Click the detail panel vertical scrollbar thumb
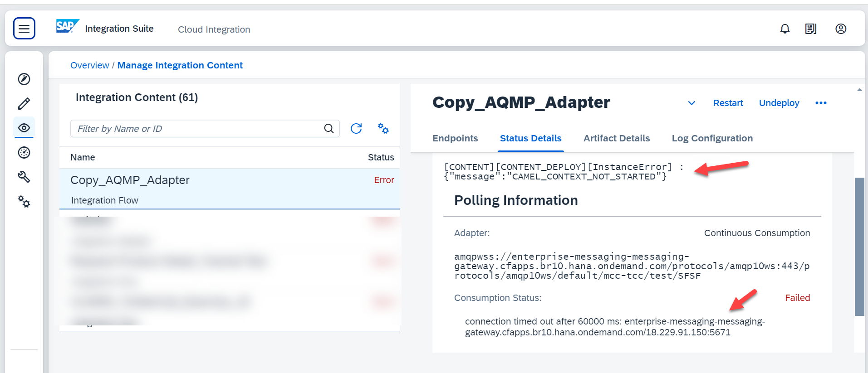This screenshot has height=373, width=868. 859,247
